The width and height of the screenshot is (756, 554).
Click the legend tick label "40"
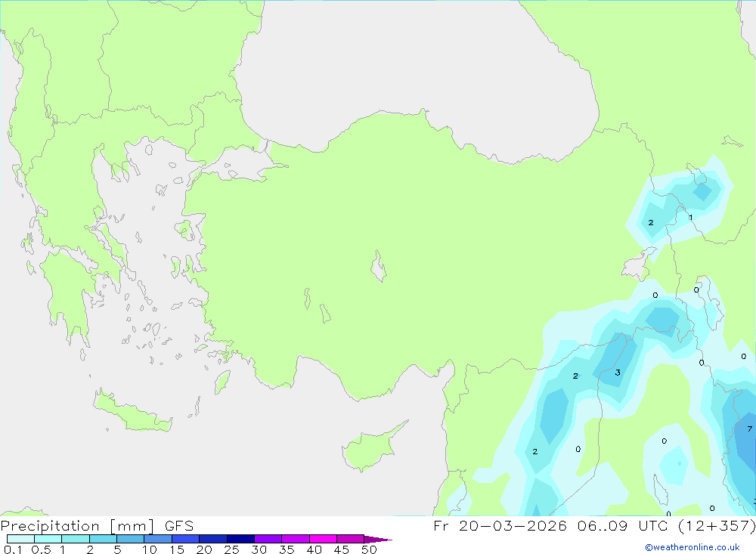[x=314, y=549]
